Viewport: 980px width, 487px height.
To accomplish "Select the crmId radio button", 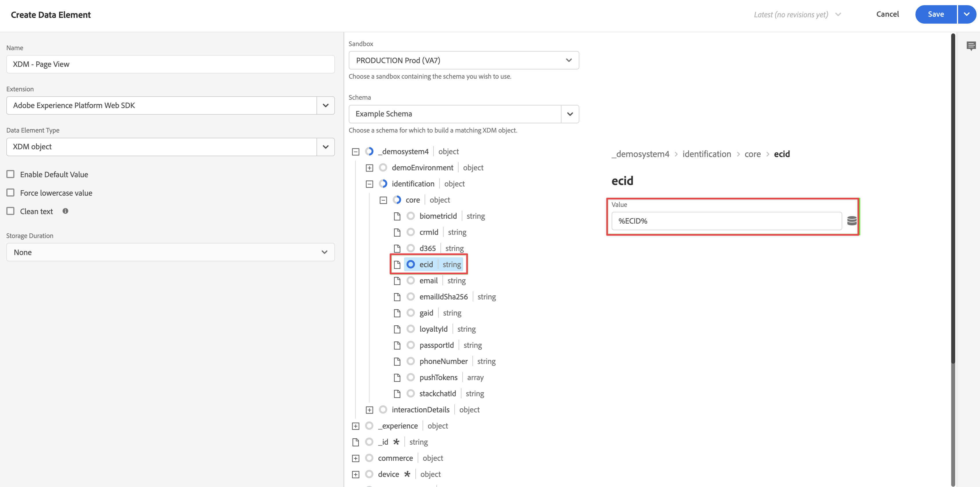I will coord(410,232).
